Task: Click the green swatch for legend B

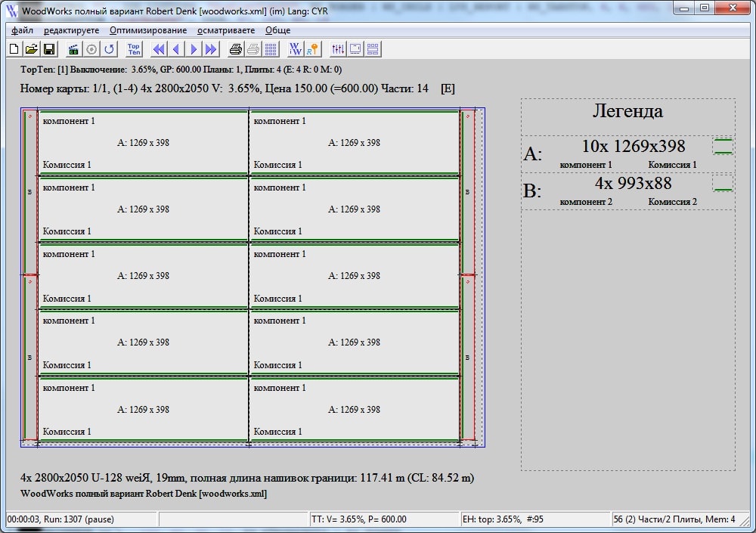Action: (723, 184)
